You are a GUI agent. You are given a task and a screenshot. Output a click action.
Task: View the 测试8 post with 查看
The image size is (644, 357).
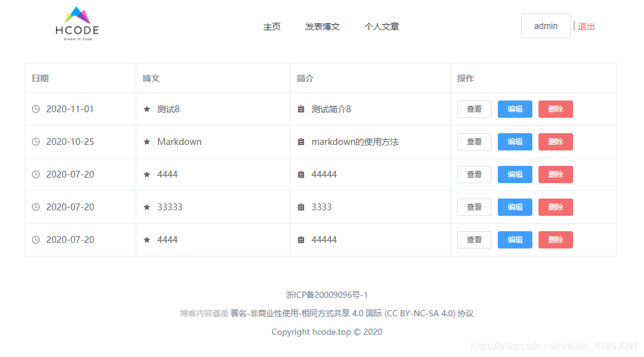point(474,109)
